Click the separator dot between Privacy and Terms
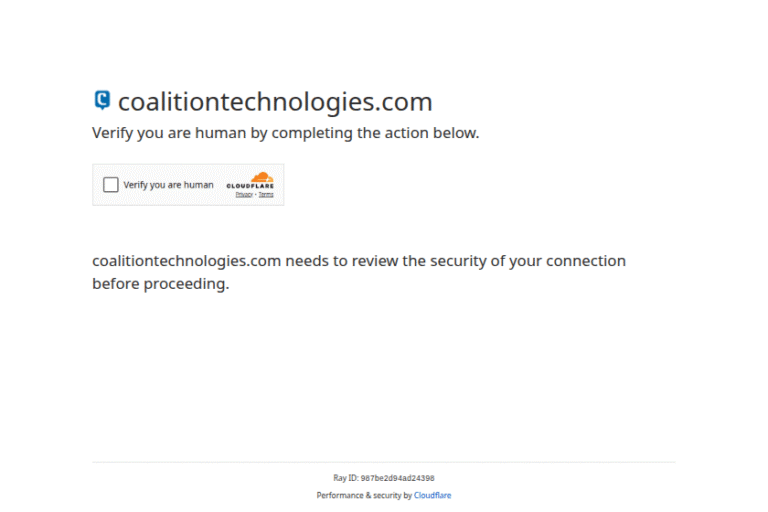768x512 pixels. 256,195
